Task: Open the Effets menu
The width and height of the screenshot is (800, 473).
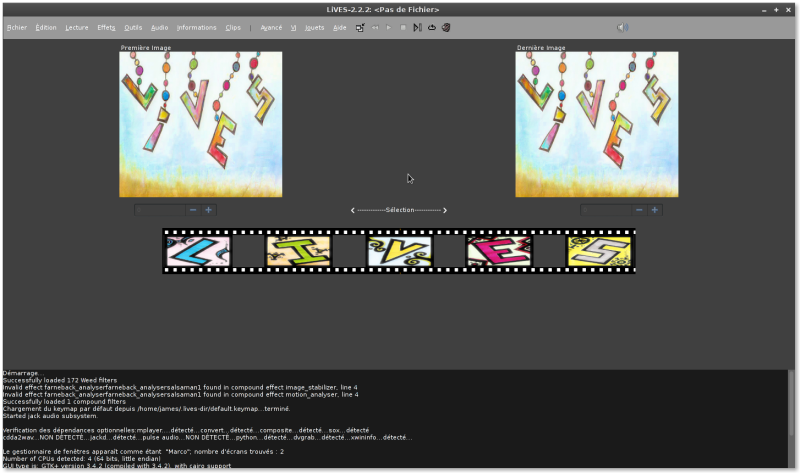Action: [x=106, y=28]
